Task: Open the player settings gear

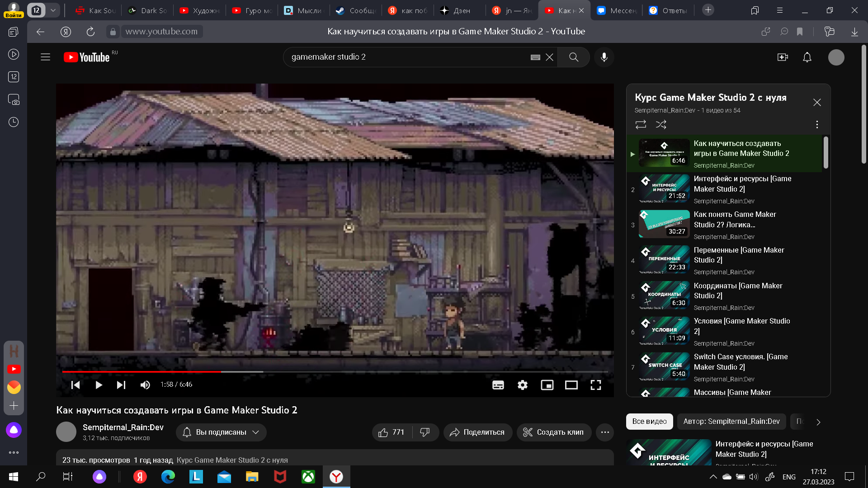Action: [x=523, y=385]
